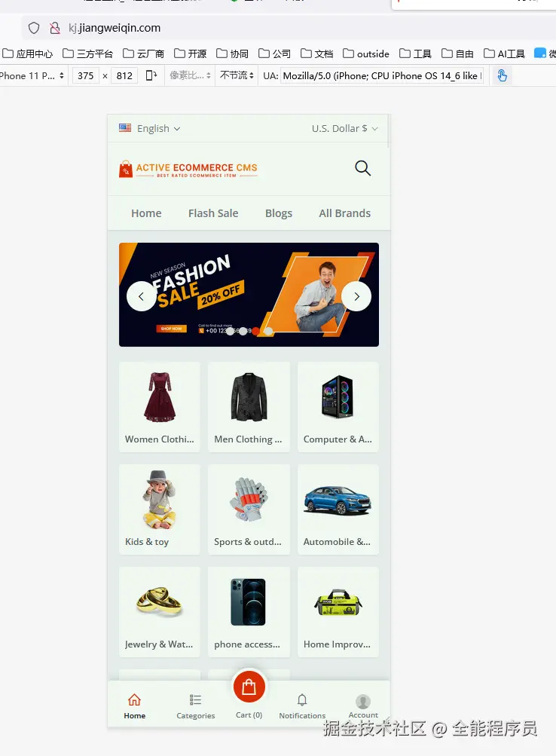Click the red shopping cart button
556x756 pixels.
[249, 687]
